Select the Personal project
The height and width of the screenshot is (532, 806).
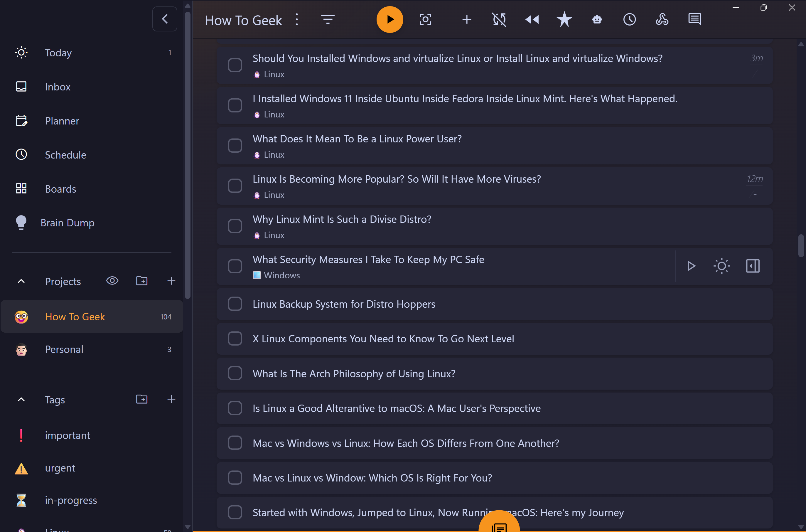[92, 349]
